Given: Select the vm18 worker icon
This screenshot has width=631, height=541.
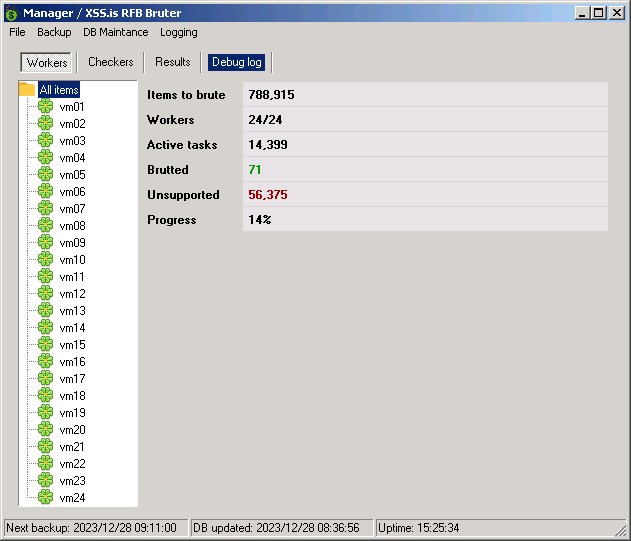Looking at the screenshot, I should point(45,395).
